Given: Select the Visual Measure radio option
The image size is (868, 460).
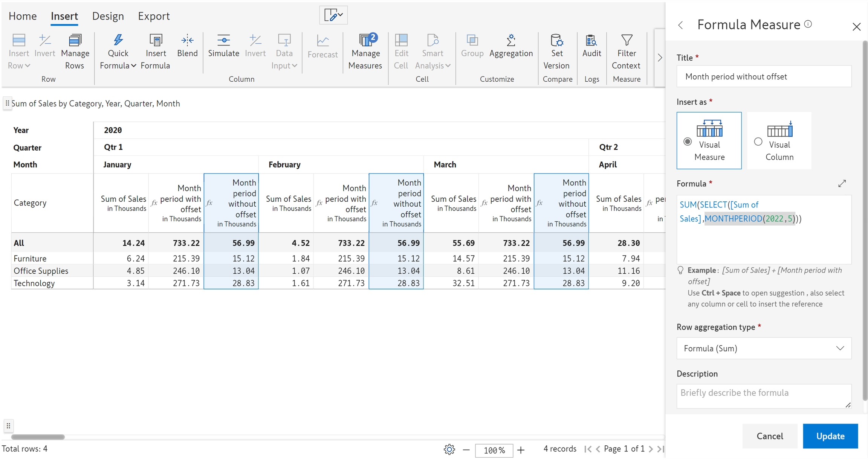Looking at the screenshot, I should [688, 142].
